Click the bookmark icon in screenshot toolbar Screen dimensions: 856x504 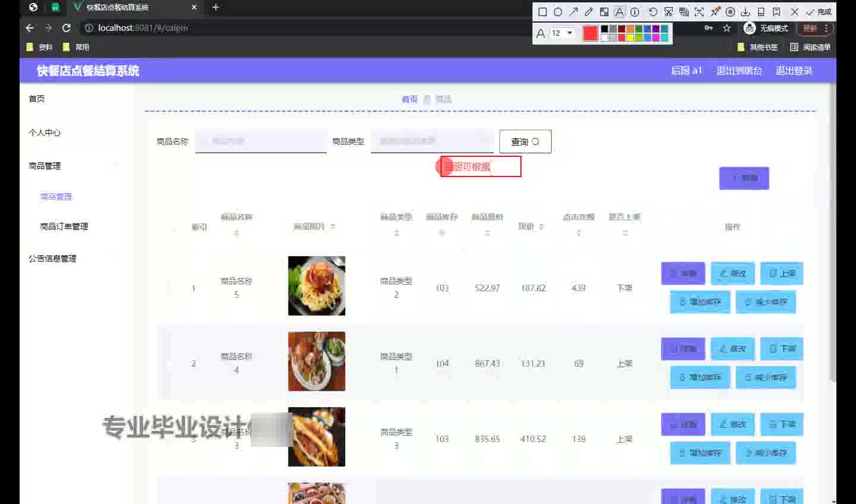(x=776, y=12)
